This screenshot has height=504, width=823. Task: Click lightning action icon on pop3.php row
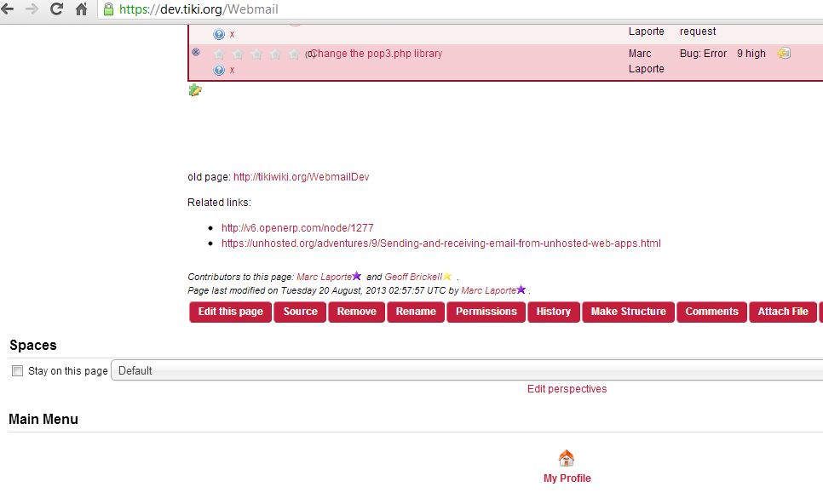click(784, 53)
